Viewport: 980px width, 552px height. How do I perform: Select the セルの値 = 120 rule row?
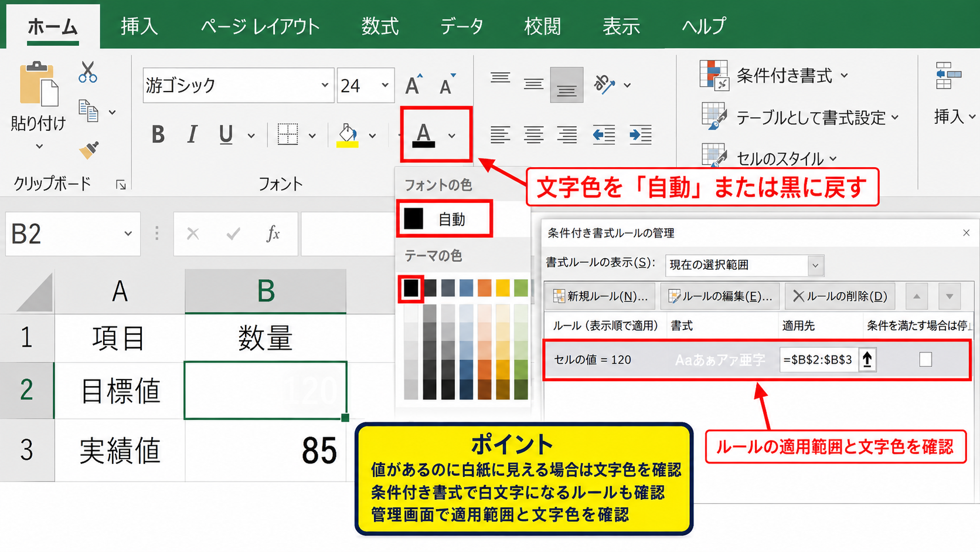[x=756, y=360]
